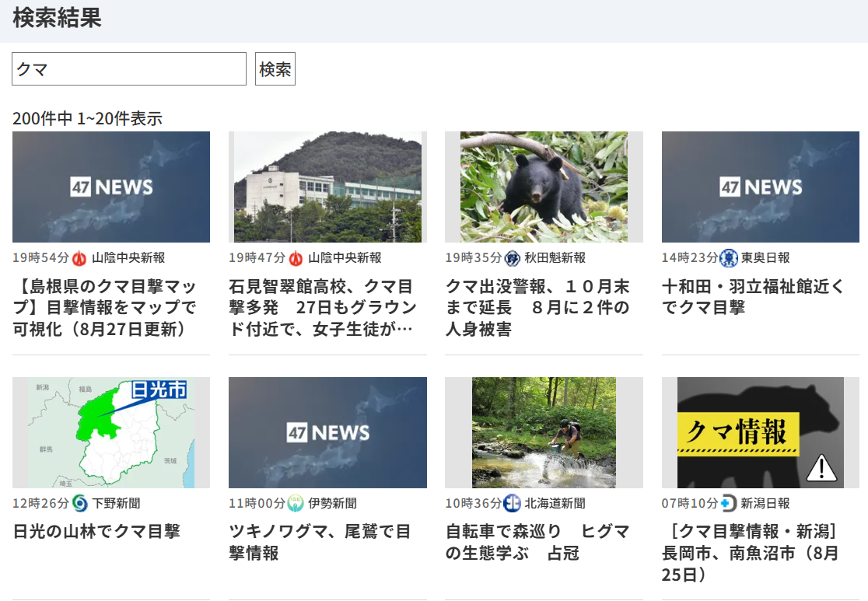The width and height of the screenshot is (868, 601).
Task: Open headline クマ出没警報、10月末まで延長
Action: point(537,308)
